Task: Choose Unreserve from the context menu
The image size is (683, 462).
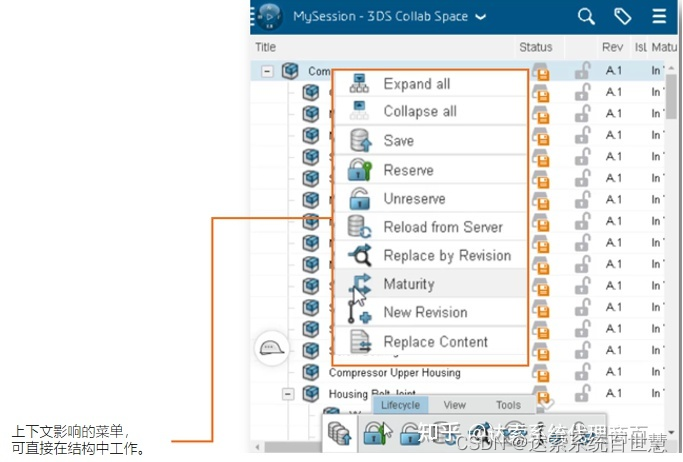Action: point(430,199)
